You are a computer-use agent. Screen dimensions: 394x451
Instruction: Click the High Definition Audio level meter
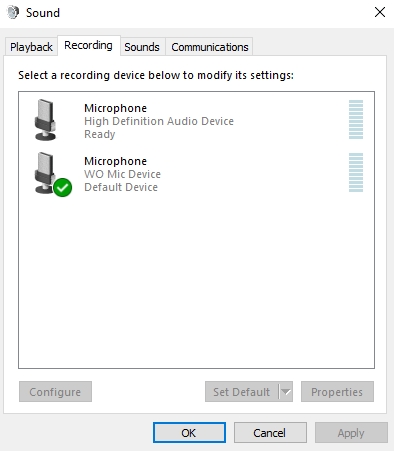(356, 119)
